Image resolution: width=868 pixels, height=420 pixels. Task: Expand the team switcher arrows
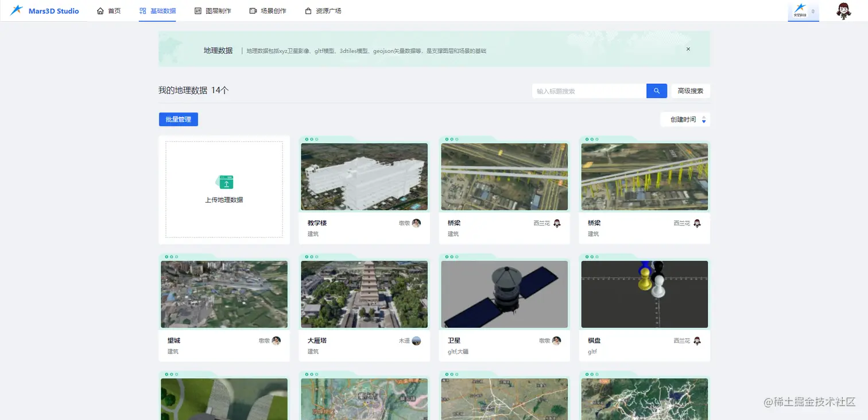(813, 11)
